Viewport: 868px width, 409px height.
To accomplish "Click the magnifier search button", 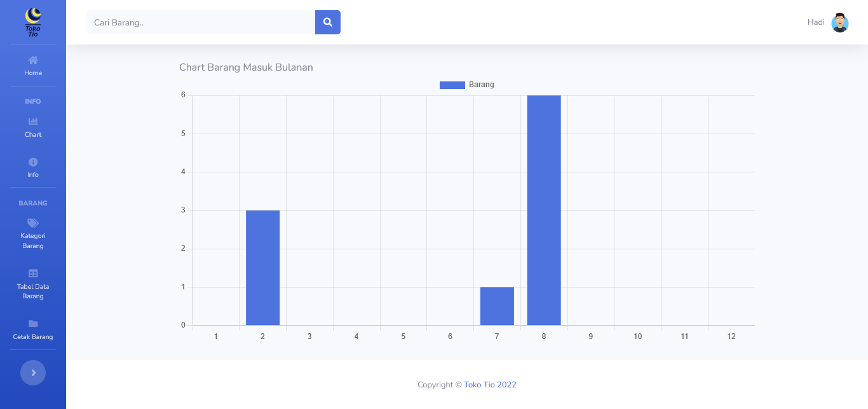I will (328, 22).
